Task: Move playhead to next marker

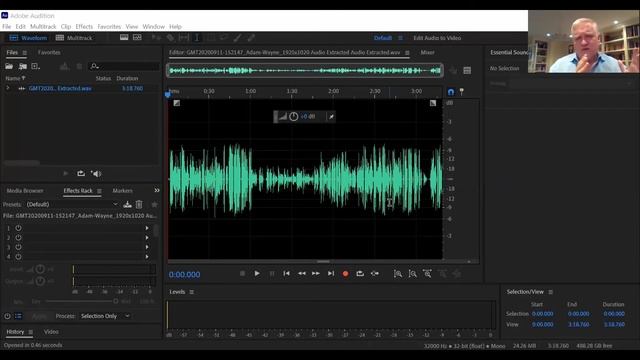Action: click(331, 273)
